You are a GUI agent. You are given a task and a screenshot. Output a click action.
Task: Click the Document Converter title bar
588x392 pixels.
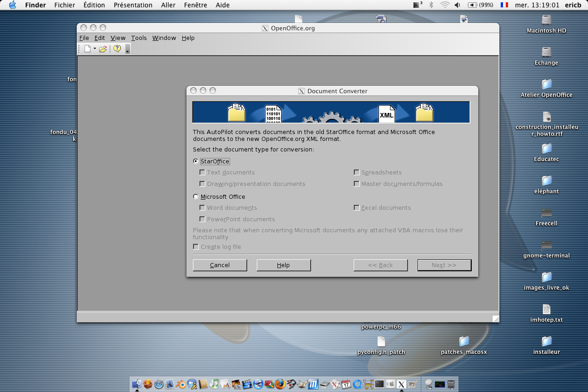[332, 91]
